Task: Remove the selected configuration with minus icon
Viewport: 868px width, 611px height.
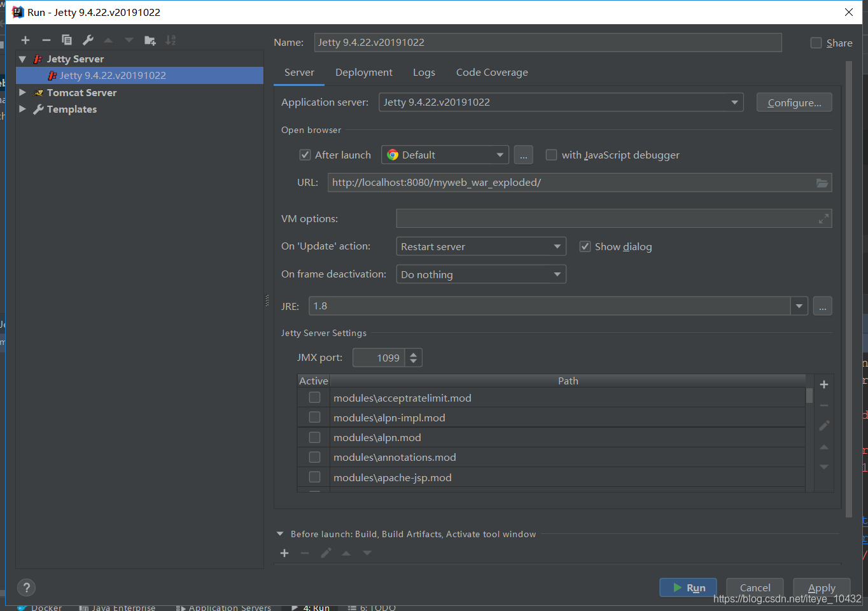Action: click(x=46, y=40)
